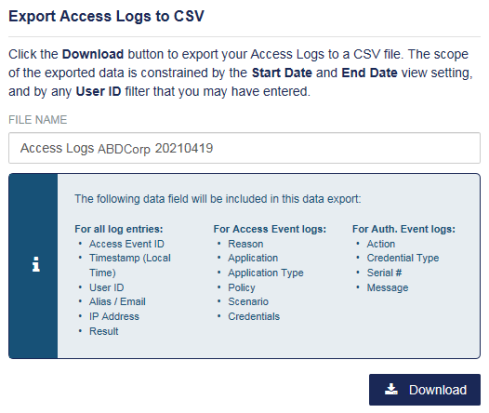The height and width of the screenshot is (413, 489).
Task: Click the 'User ID' field entry
Action: 106,287
